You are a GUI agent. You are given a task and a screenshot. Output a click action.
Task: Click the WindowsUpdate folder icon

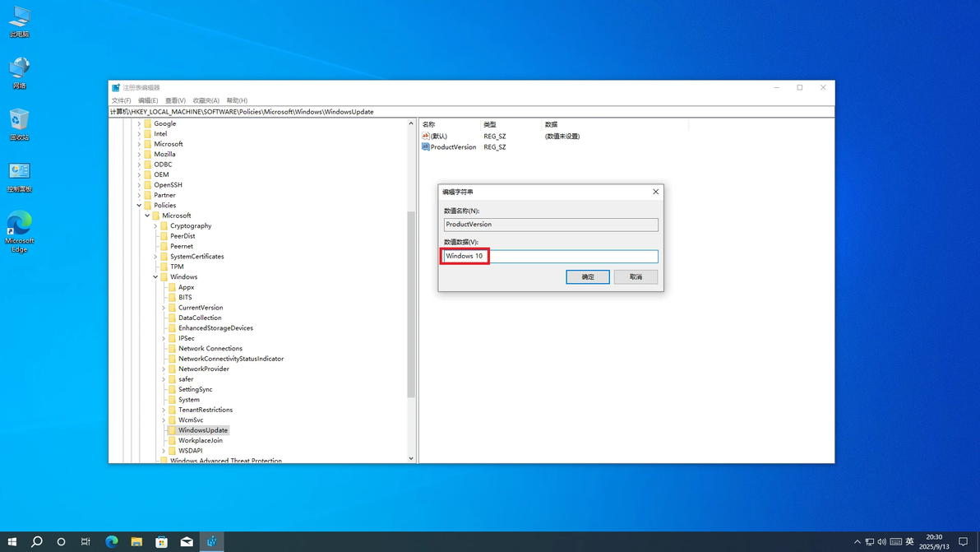pos(172,430)
